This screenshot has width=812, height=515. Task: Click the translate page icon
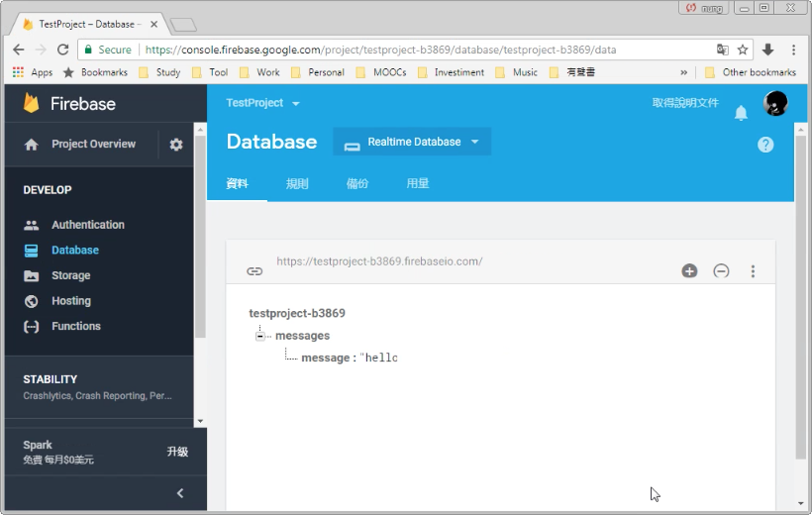(x=723, y=50)
